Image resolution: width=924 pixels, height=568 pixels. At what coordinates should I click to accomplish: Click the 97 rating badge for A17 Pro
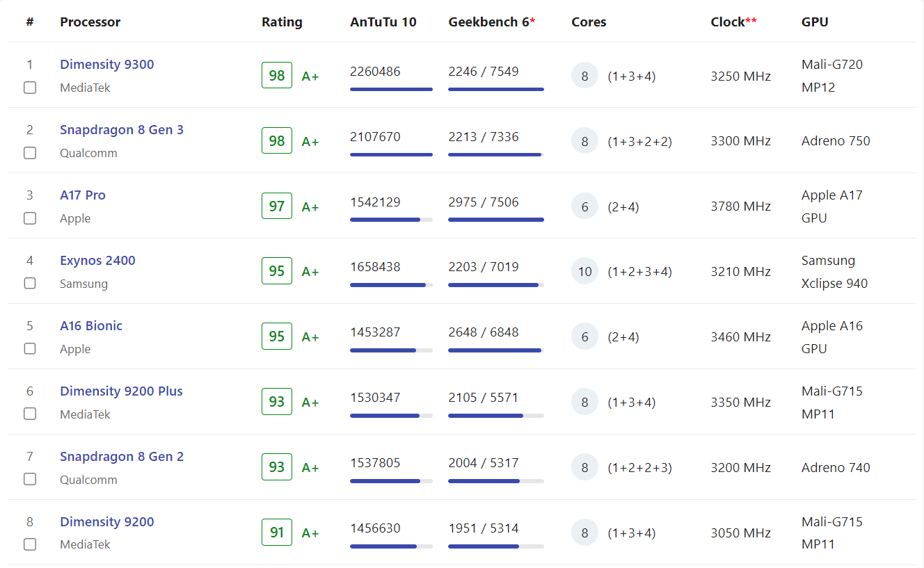point(277,206)
